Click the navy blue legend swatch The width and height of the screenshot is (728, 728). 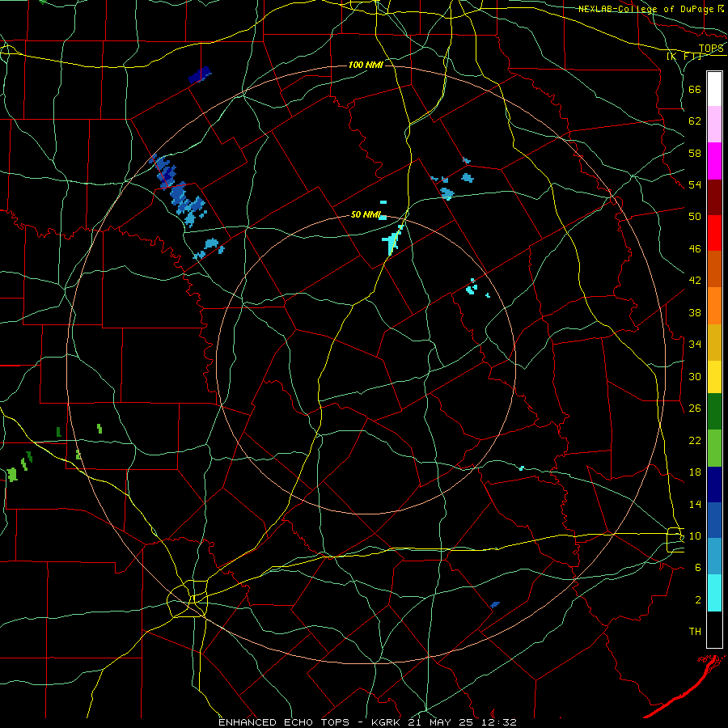point(714,485)
